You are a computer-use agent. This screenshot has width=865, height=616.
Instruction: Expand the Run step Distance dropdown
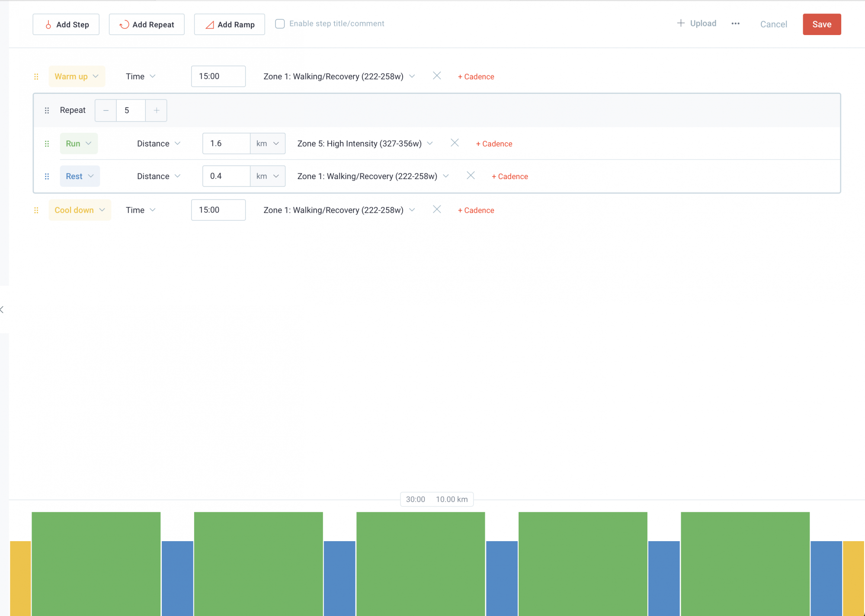coord(158,144)
